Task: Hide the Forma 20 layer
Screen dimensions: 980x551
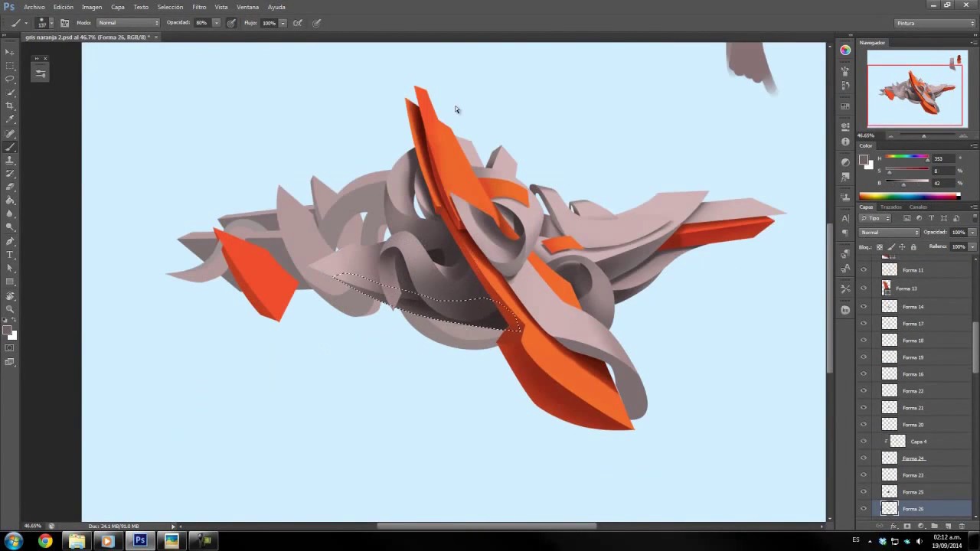Action: [864, 425]
